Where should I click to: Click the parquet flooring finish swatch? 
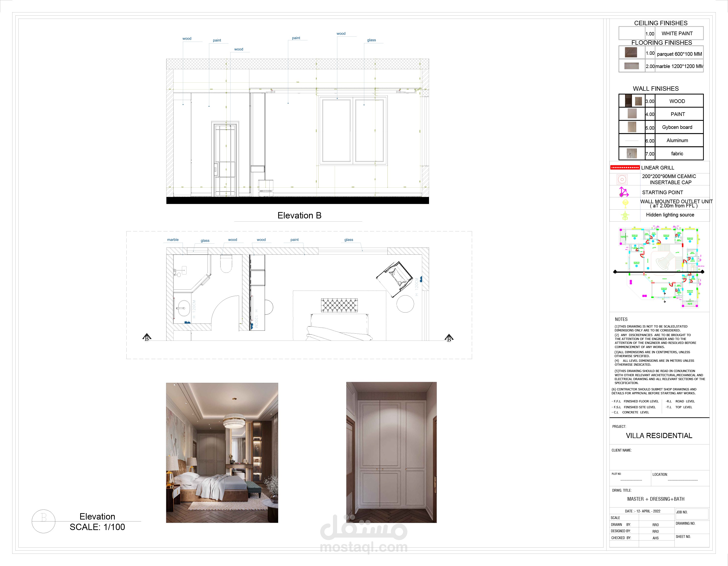(631, 53)
